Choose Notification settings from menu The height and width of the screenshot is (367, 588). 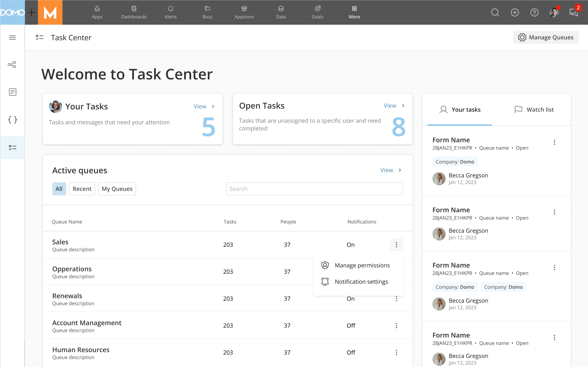coord(359,281)
